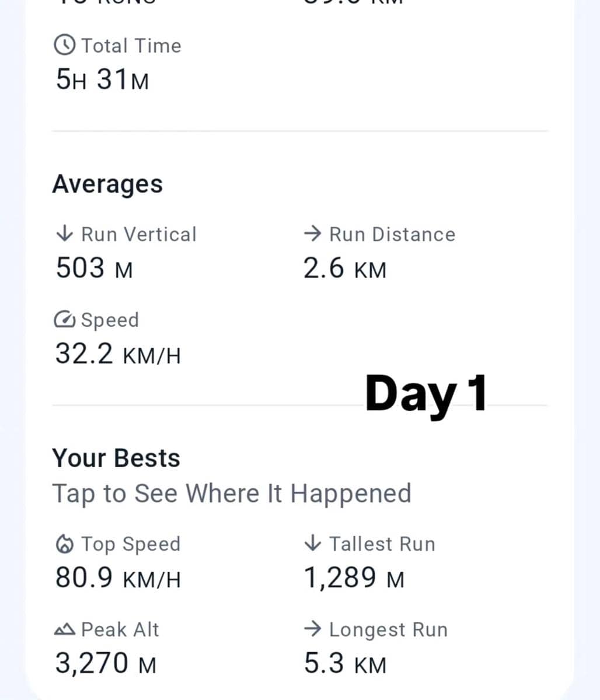Image resolution: width=600 pixels, height=700 pixels.
Task: Select the Your Bests section heading
Action: [x=116, y=458]
